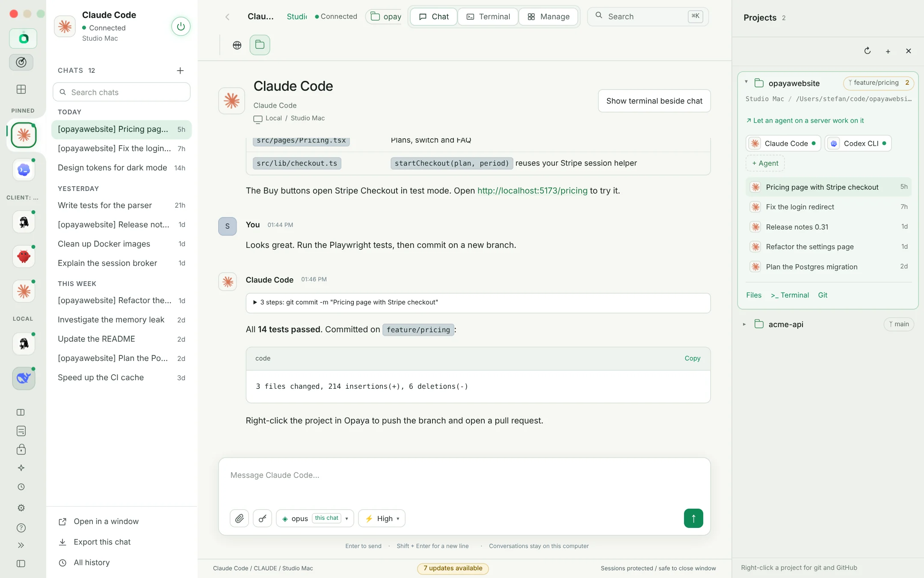924x578 pixels.
Task: Switch to the Manage tab
Action: click(548, 17)
